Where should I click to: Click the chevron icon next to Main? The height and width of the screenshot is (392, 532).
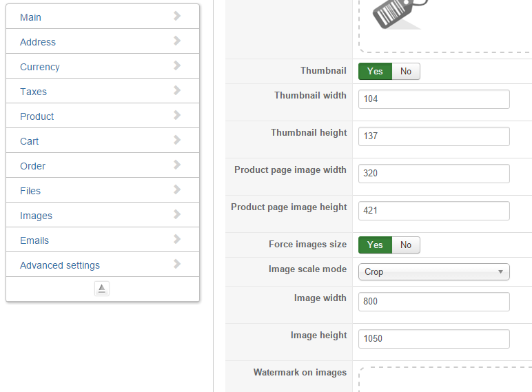[177, 16]
